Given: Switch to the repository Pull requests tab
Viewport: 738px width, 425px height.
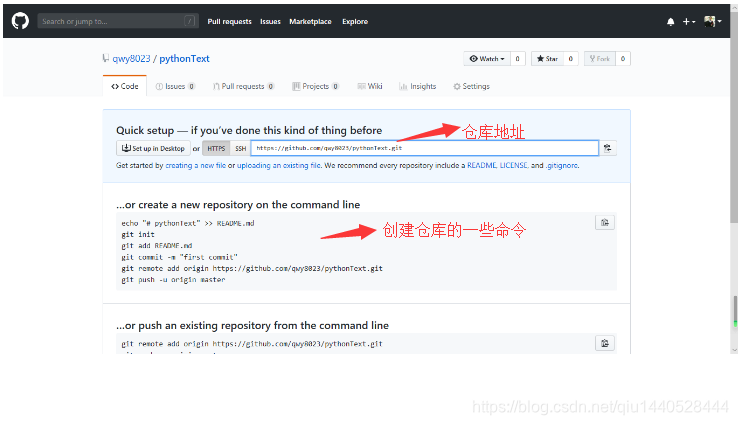Looking at the screenshot, I should coord(243,86).
